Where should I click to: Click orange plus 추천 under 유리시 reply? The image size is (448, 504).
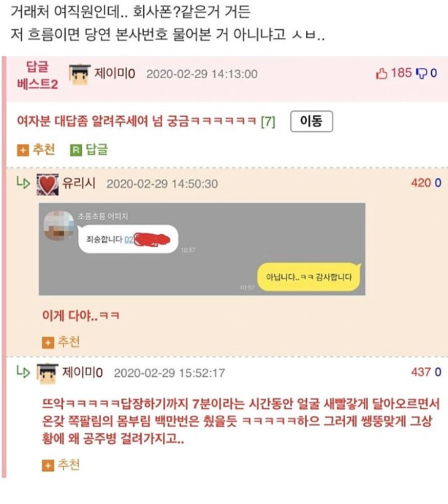click(x=48, y=343)
